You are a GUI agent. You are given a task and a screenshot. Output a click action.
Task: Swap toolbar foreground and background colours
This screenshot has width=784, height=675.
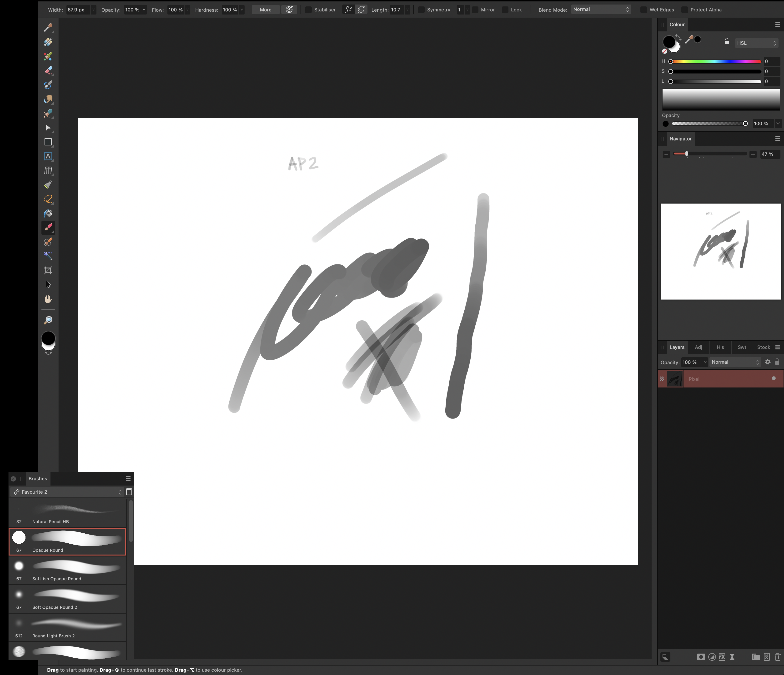(x=48, y=353)
